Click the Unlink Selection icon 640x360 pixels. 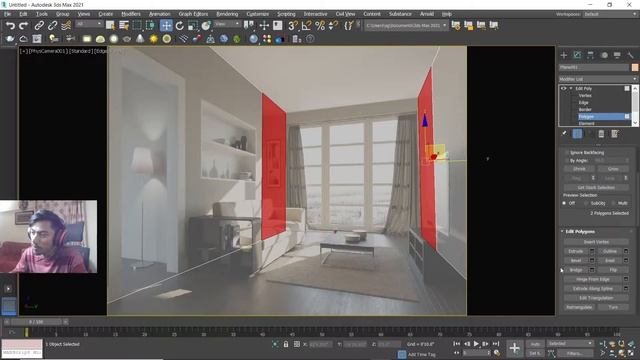pos(53,26)
